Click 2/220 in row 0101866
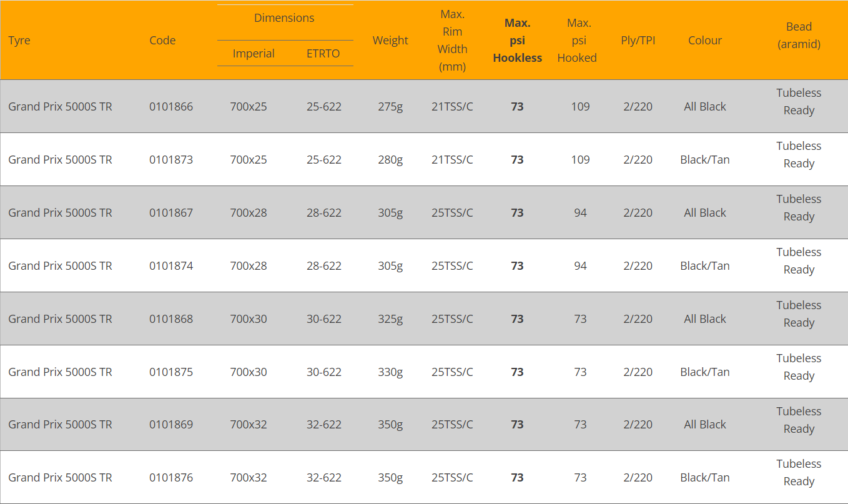This screenshot has width=848, height=504. (x=638, y=107)
